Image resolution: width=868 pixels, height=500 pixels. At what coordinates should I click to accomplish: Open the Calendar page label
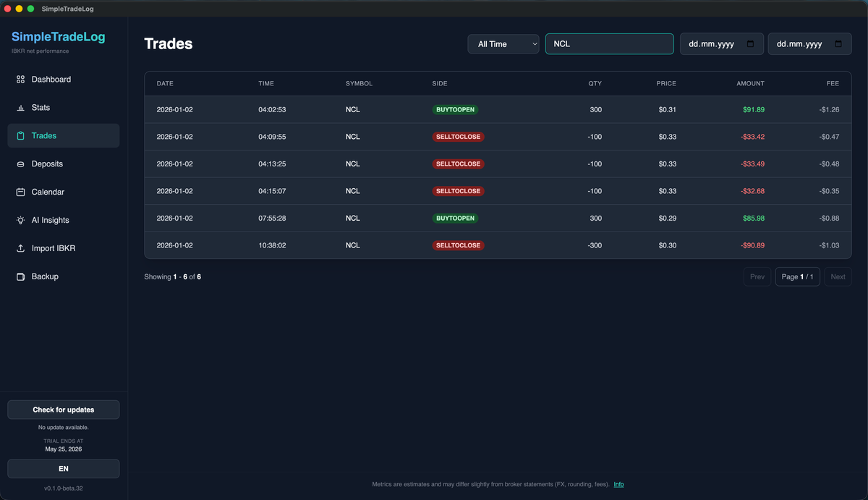(48, 192)
